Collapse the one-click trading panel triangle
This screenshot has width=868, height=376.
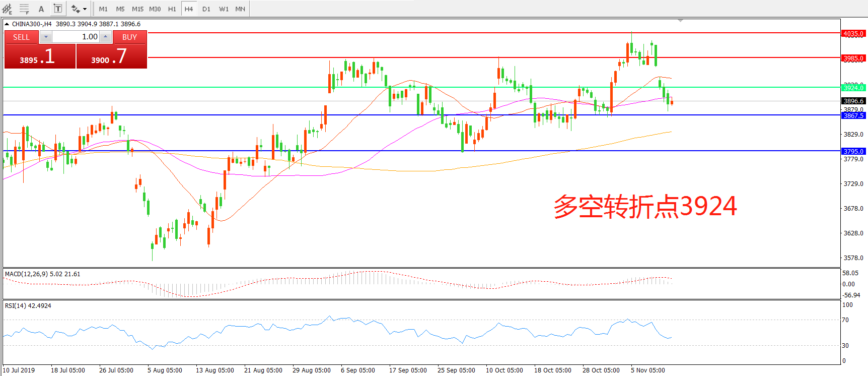tap(7, 24)
